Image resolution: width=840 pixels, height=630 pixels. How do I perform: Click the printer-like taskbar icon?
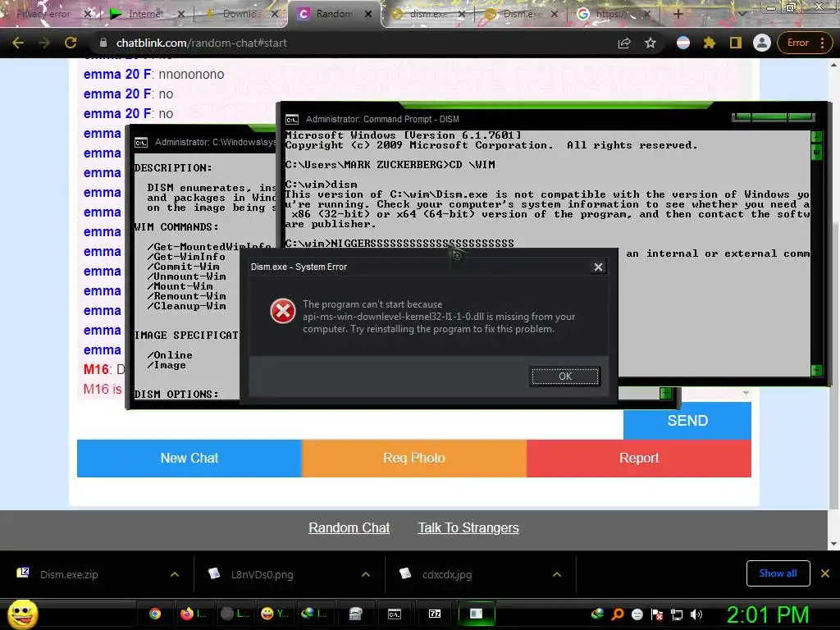355,614
